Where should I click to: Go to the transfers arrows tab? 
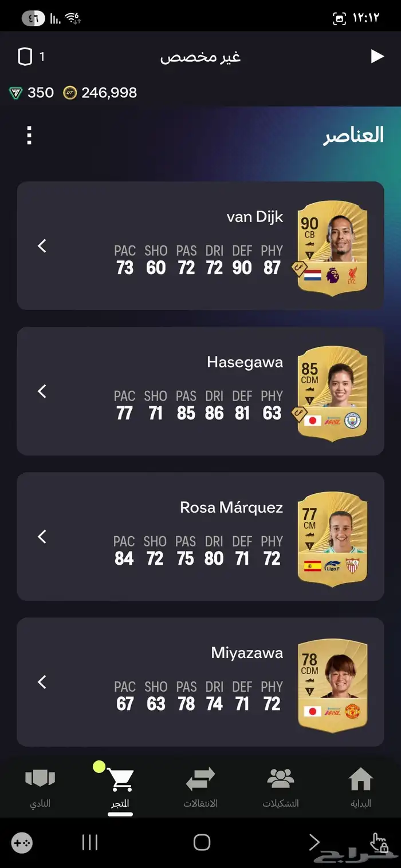point(200,780)
